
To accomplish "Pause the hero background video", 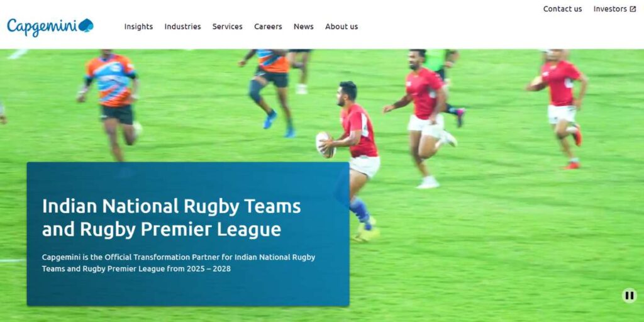I will coord(629,296).
